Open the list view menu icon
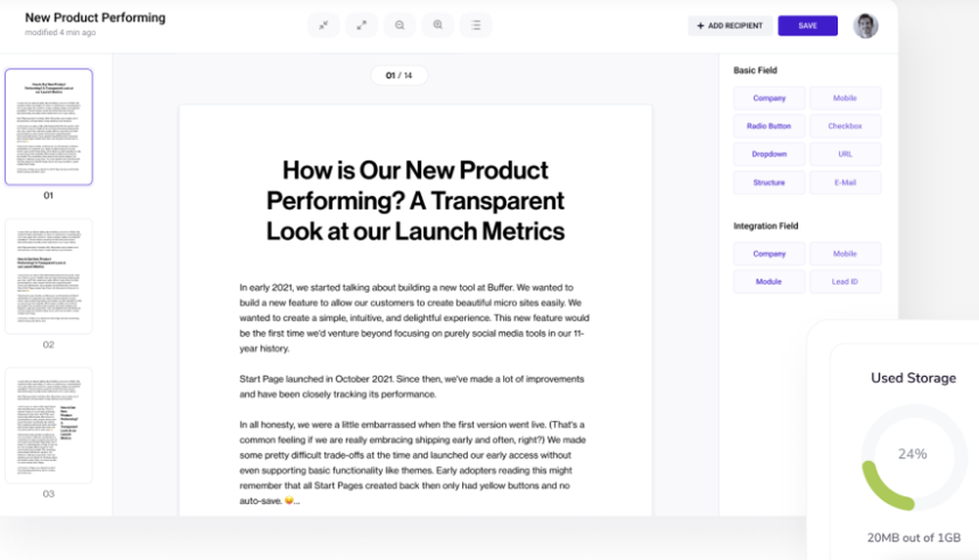The height and width of the screenshot is (560, 979). point(476,25)
